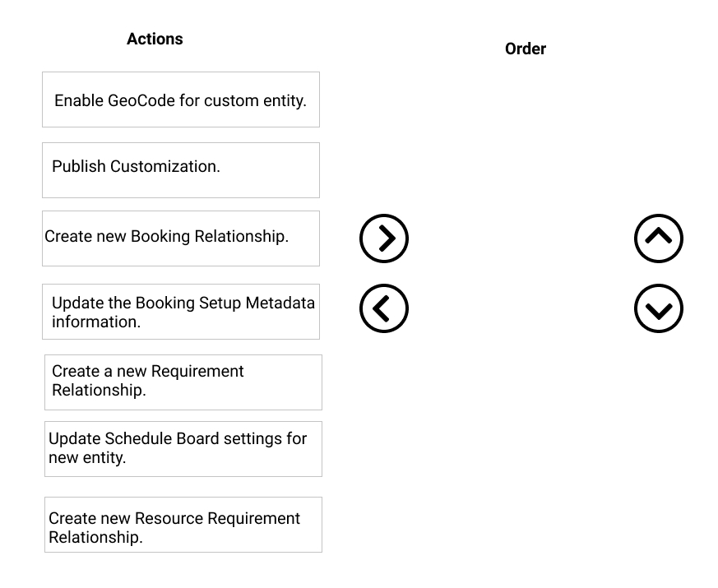Click the right arrow move-to-Order icon
This screenshot has width=718, height=588.
click(384, 238)
